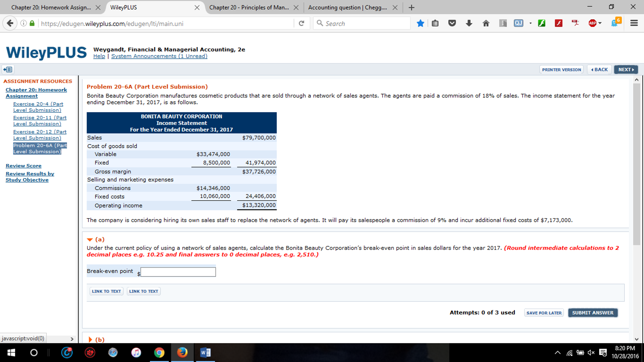Click the second LINK TO TEXT button
This screenshot has width=644, height=362.
[144, 291]
